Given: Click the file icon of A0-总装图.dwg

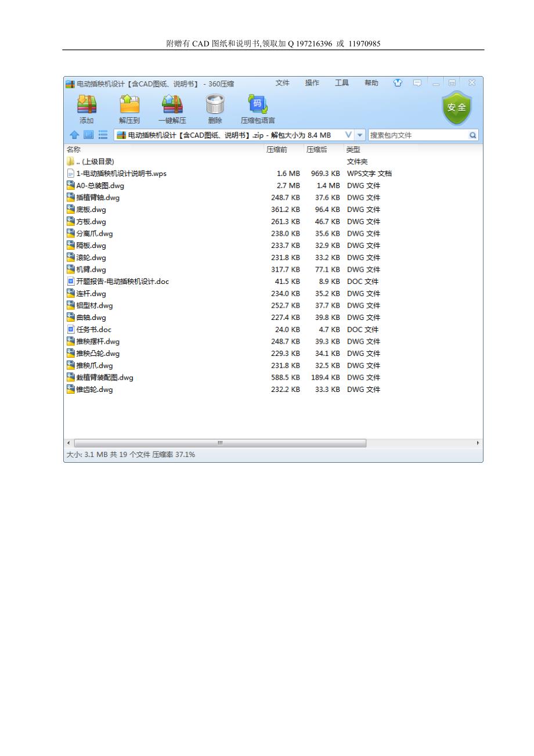Looking at the screenshot, I should pyautogui.click(x=71, y=185).
